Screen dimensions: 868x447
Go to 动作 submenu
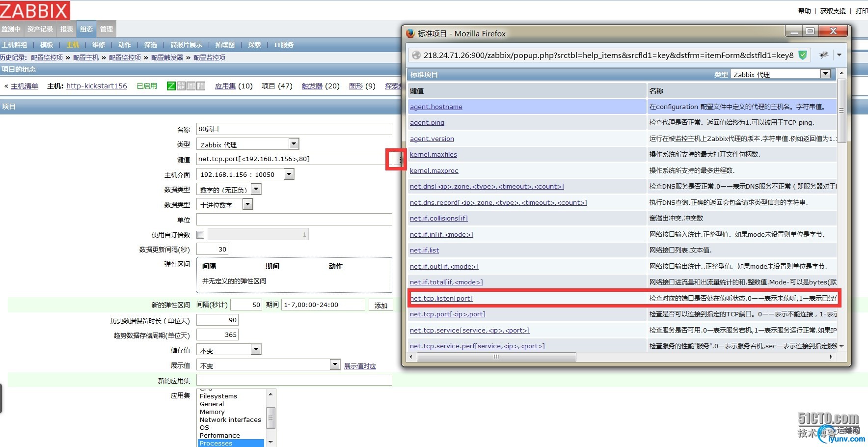(125, 45)
